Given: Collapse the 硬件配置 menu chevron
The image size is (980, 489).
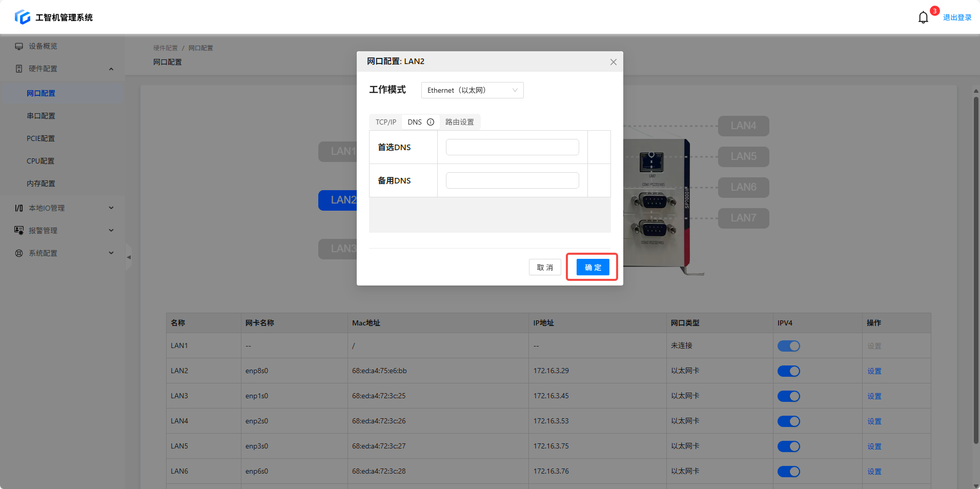Looking at the screenshot, I should click(x=111, y=69).
